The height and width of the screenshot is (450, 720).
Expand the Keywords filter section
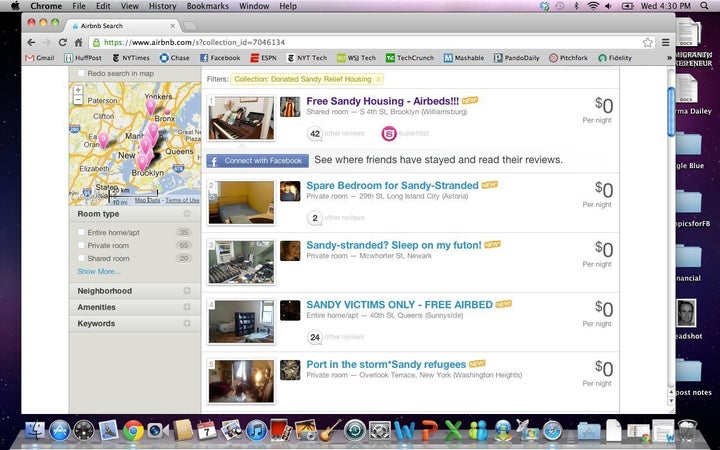pyautogui.click(x=187, y=323)
